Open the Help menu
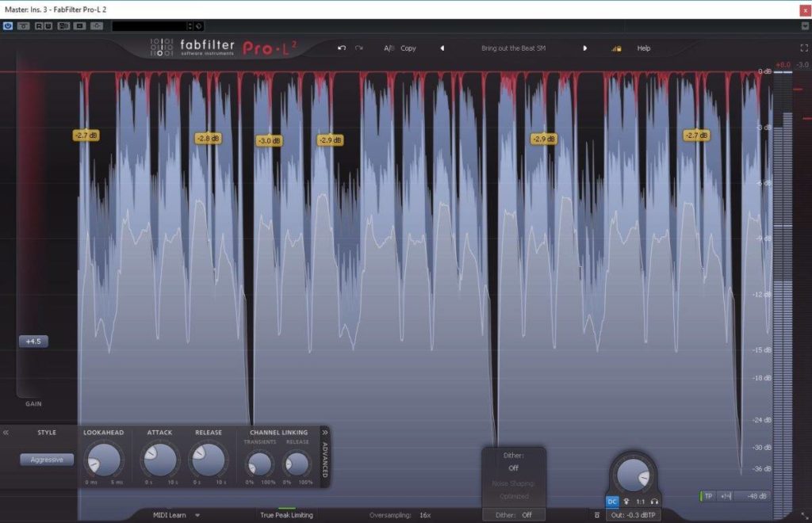 643,48
